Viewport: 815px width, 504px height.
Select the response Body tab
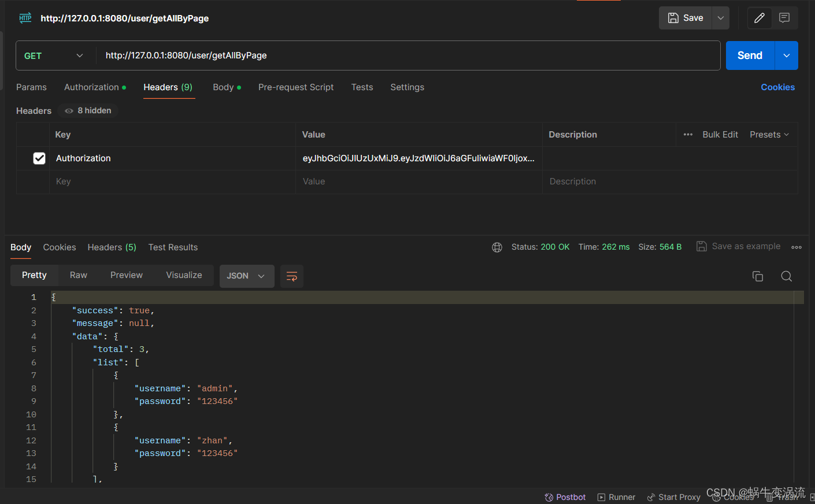(21, 247)
